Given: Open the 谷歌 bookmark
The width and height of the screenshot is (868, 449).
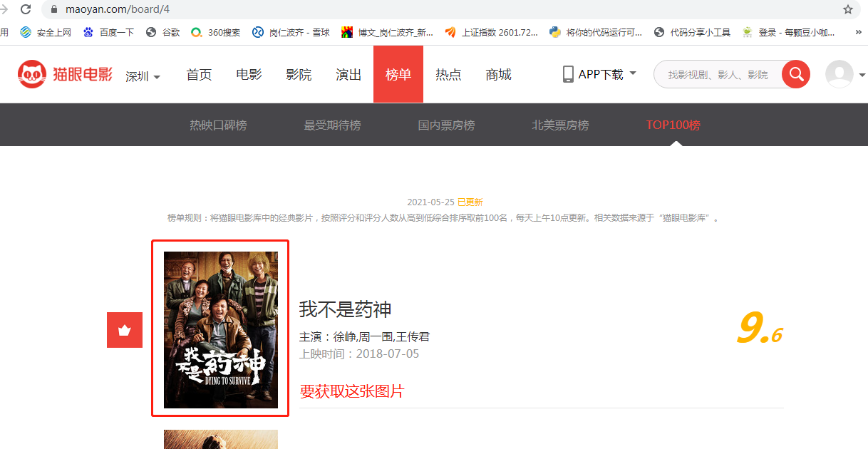Looking at the screenshot, I should click(162, 32).
